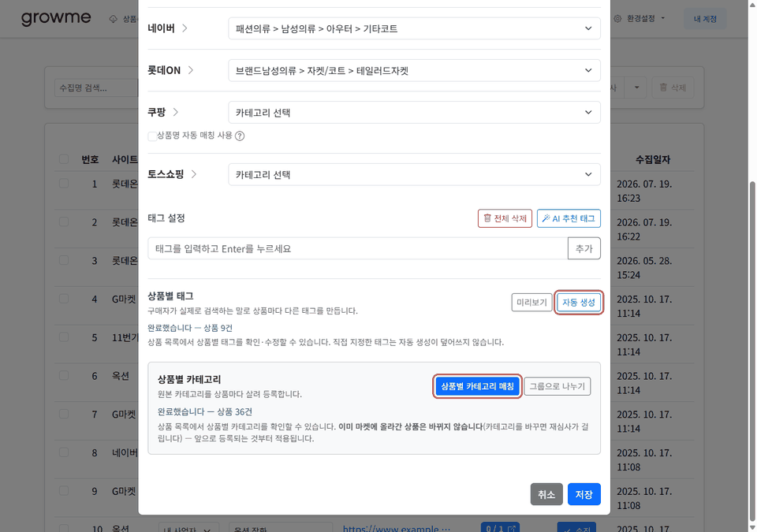Check the checkbox for row 9 G마켓
This screenshot has width=757, height=532.
tap(64, 491)
